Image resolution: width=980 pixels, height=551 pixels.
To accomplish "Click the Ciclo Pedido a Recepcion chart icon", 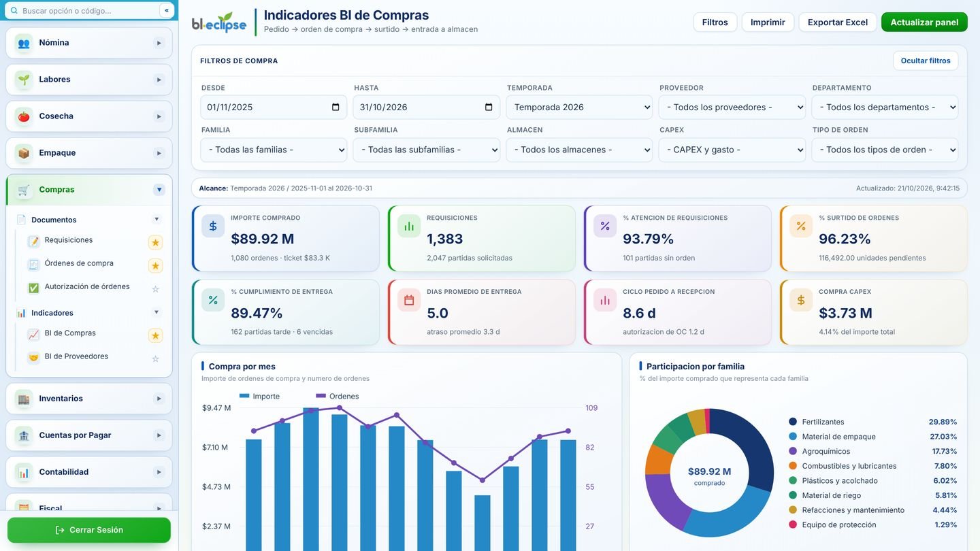I will pyautogui.click(x=605, y=300).
